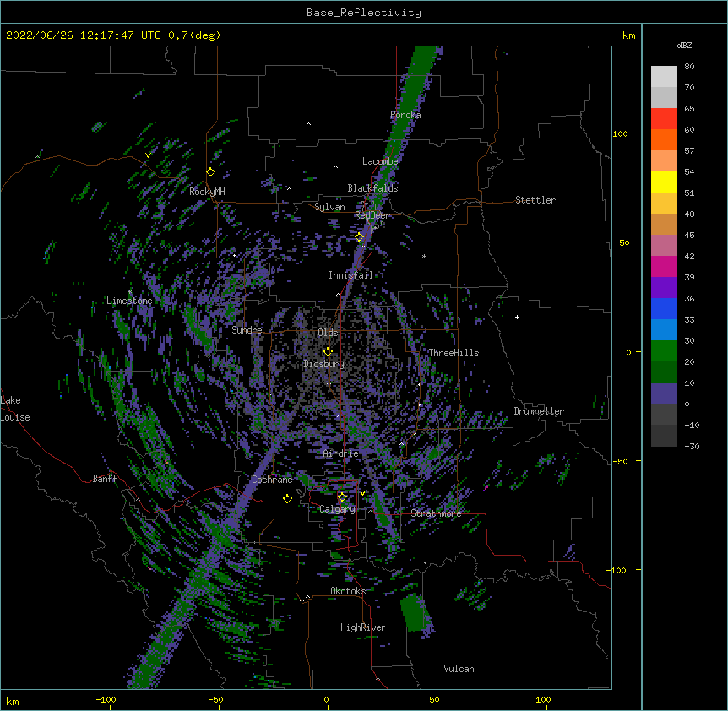Click the Okotoks label
728x711 pixels.
click(348, 591)
